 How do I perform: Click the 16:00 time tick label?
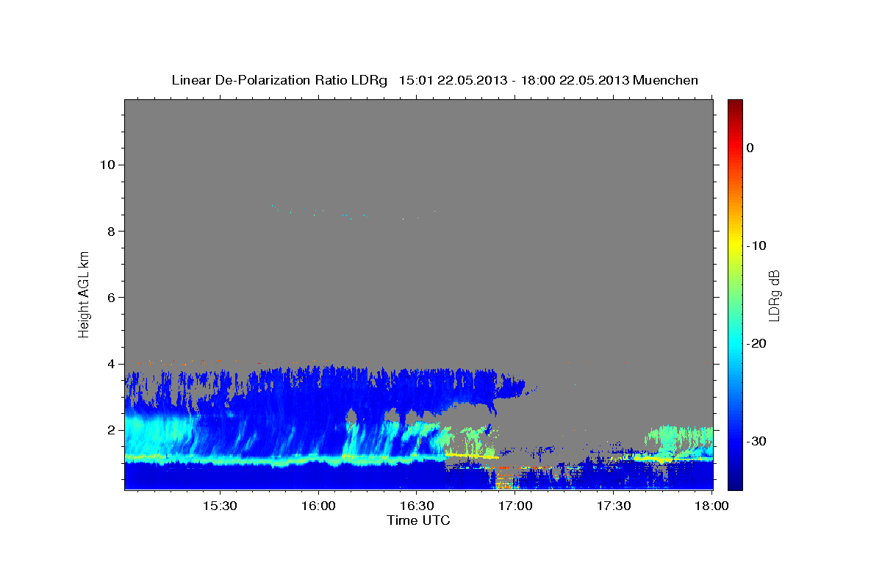tap(318, 506)
